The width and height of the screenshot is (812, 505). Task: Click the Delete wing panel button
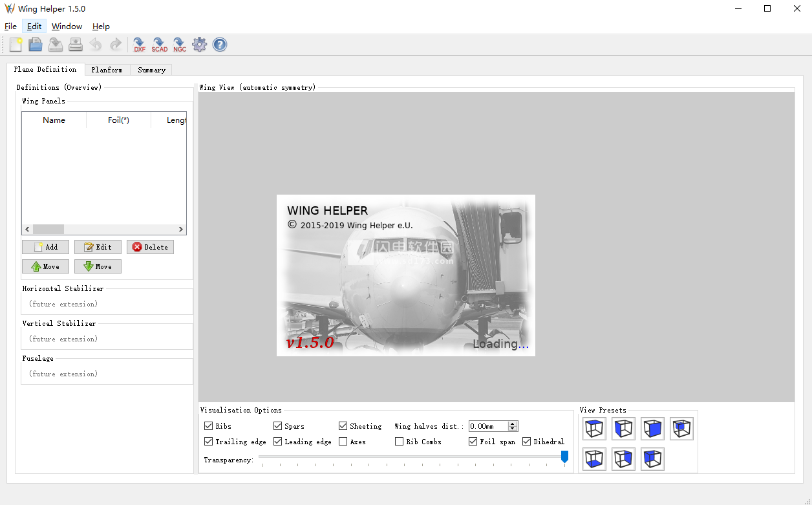pyautogui.click(x=150, y=247)
